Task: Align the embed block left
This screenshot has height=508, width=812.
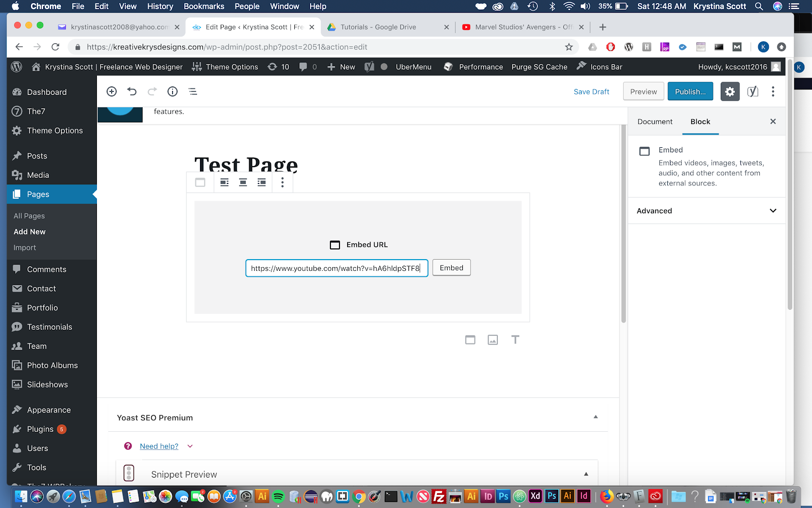Action: 224,182
